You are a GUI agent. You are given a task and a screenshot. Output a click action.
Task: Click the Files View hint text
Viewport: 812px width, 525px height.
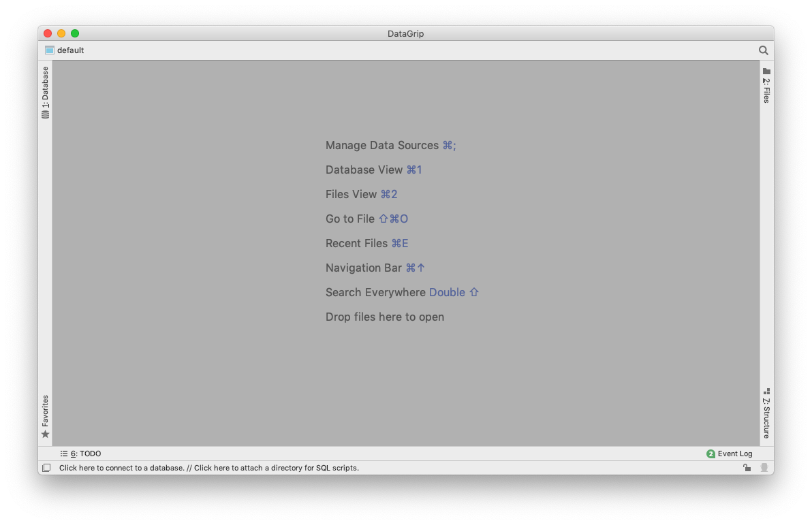[x=362, y=194]
